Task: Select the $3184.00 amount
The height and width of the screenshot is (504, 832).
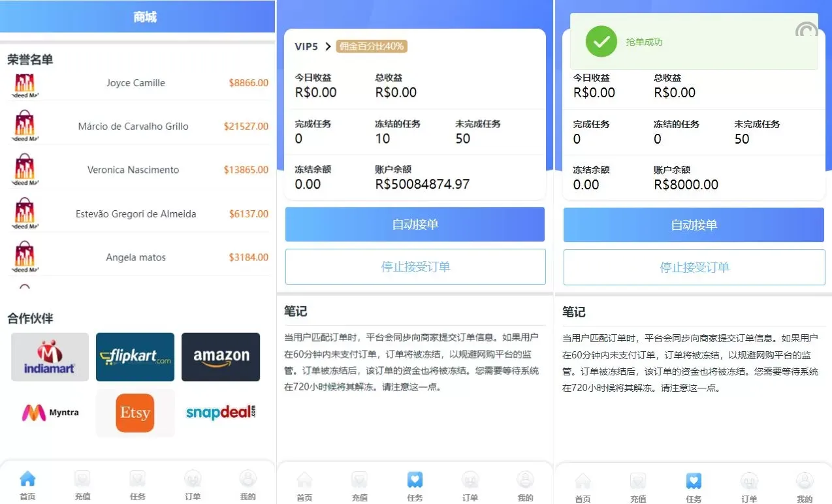Action: 248,257
